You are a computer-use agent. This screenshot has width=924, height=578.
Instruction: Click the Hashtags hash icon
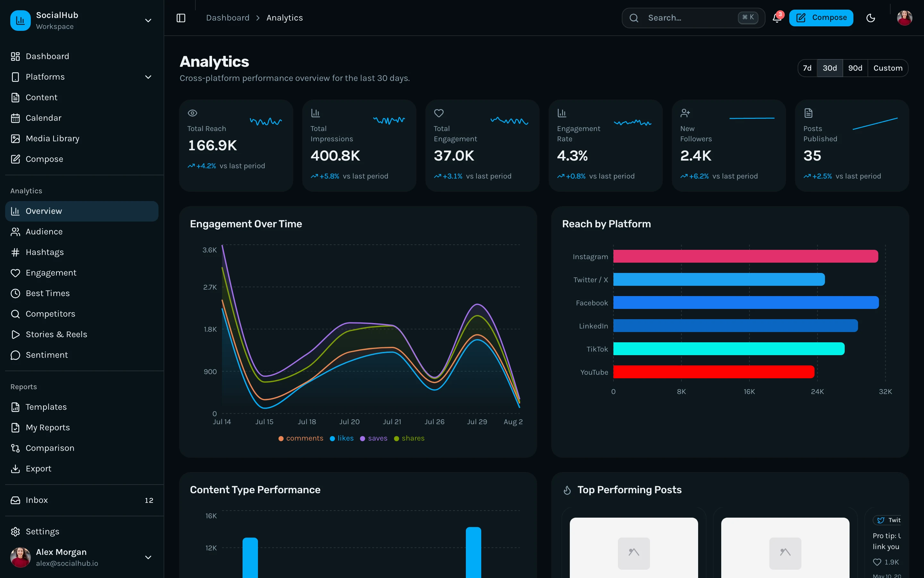coord(15,252)
